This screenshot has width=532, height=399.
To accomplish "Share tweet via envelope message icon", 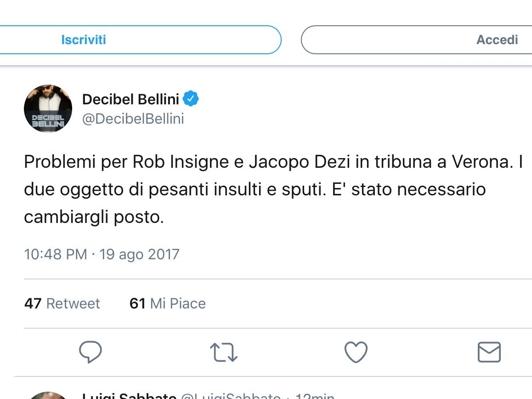I will point(489,352).
